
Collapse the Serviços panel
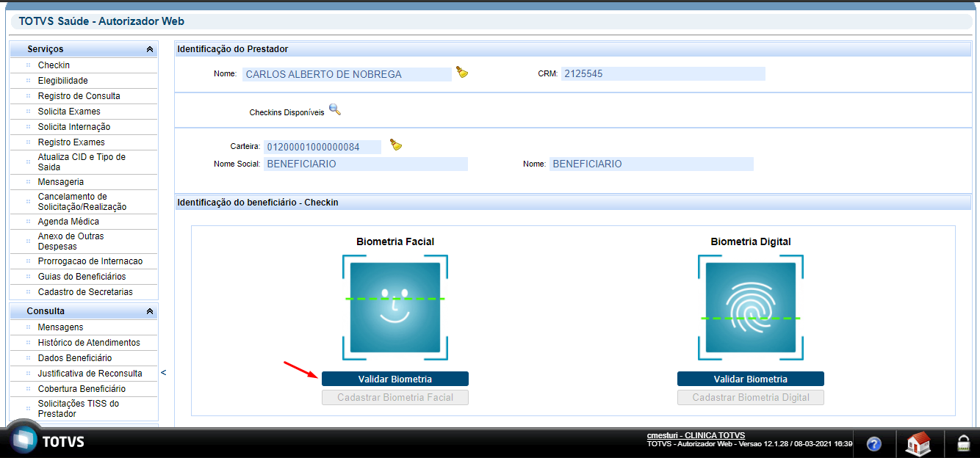(150, 49)
